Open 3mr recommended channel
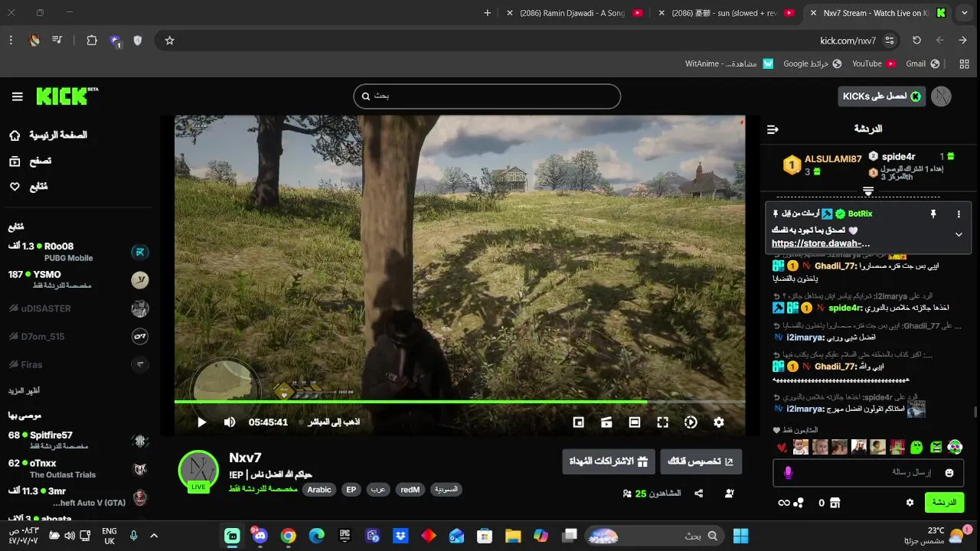 79,497
